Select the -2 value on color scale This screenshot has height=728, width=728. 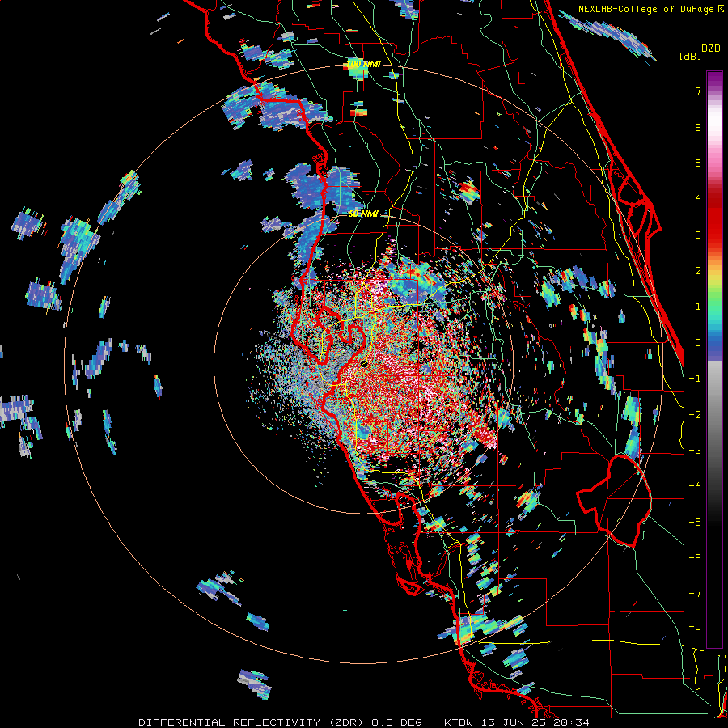(695, 414)
